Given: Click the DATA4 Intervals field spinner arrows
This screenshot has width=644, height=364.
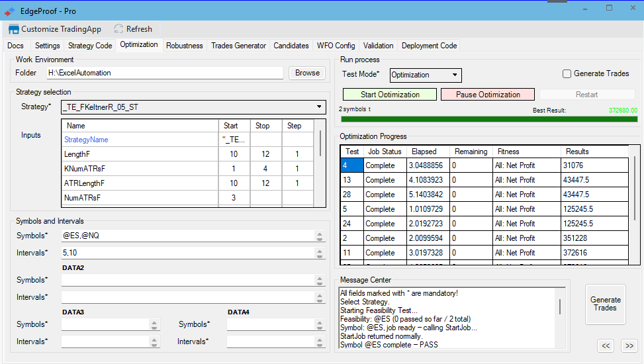Looking at the screenshot, I should pos(320,342).
